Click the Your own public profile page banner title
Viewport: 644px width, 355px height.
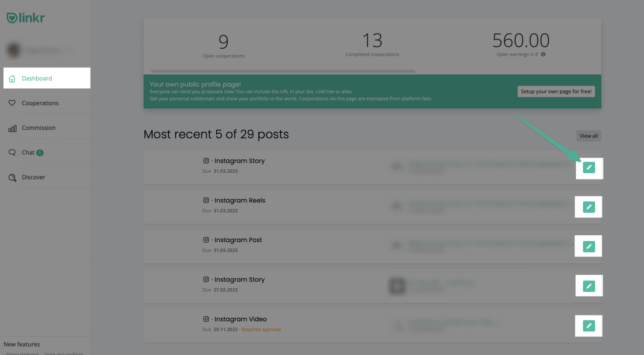click(195, 85)
